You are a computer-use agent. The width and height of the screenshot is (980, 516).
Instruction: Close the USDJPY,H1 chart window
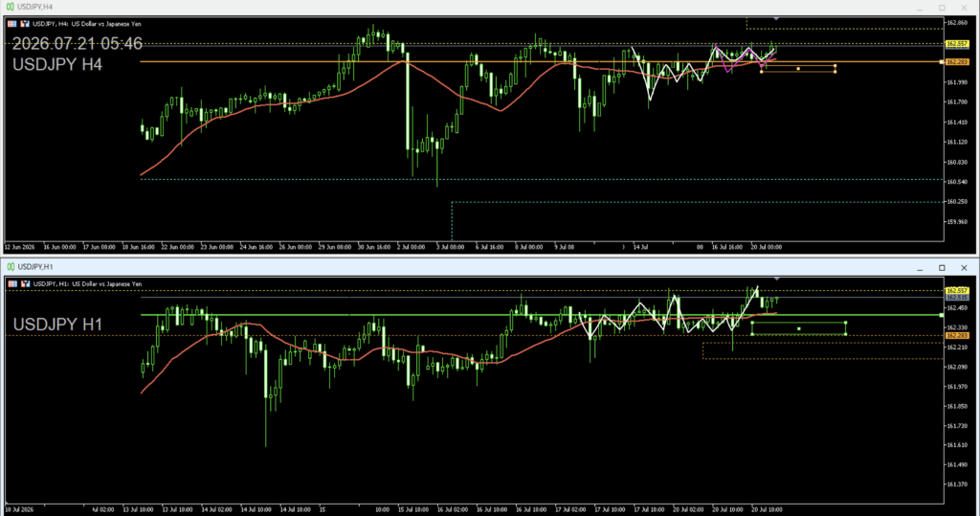pos(964,268)
